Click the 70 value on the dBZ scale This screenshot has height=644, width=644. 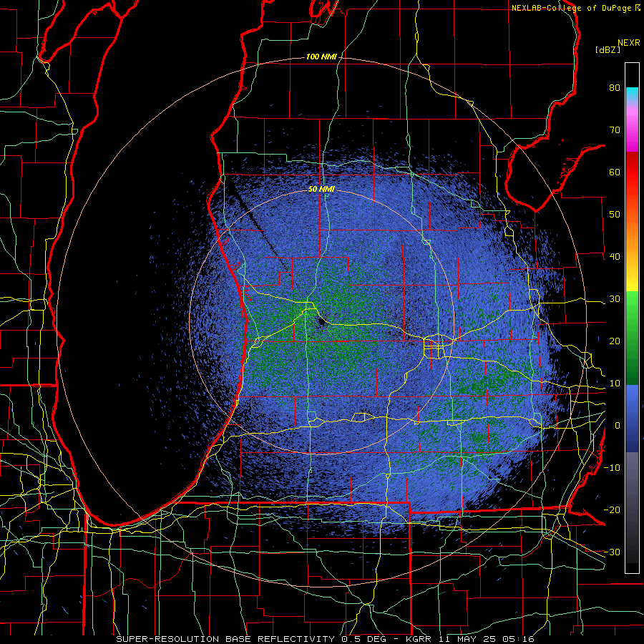(x=615, y=130)
